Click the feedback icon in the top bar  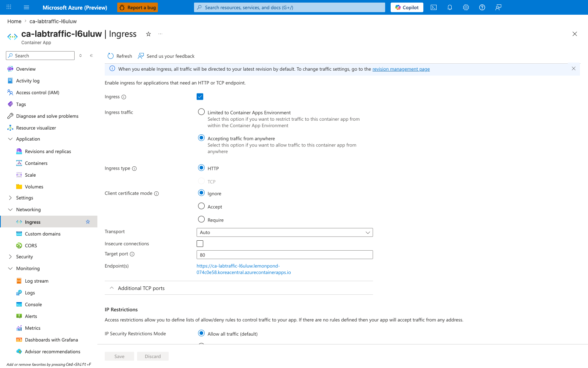tap(498, 7)
